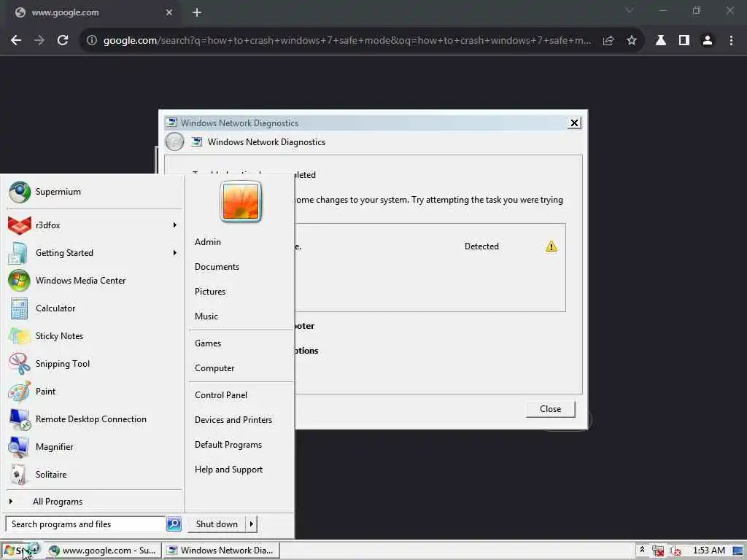Select the www.google.com browser tab
The height and width of the screenshot is (560, 747).
coord(93,12)
